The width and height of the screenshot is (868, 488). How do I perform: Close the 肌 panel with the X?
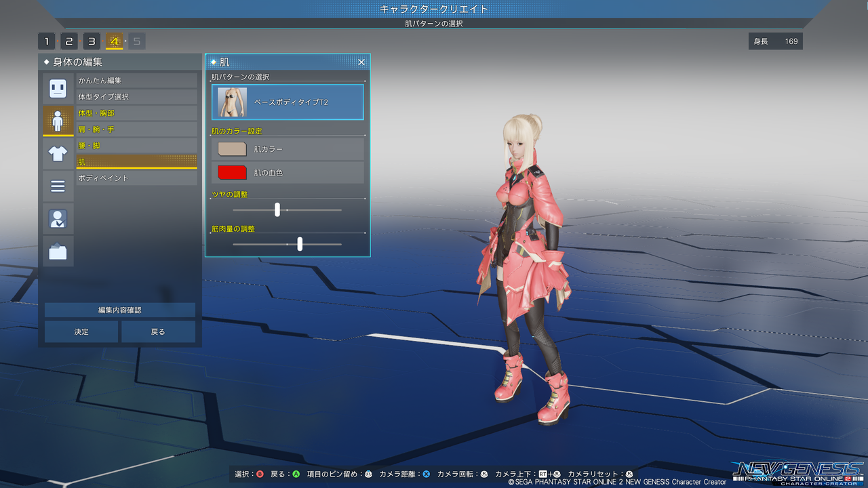(x=361, y=62)
